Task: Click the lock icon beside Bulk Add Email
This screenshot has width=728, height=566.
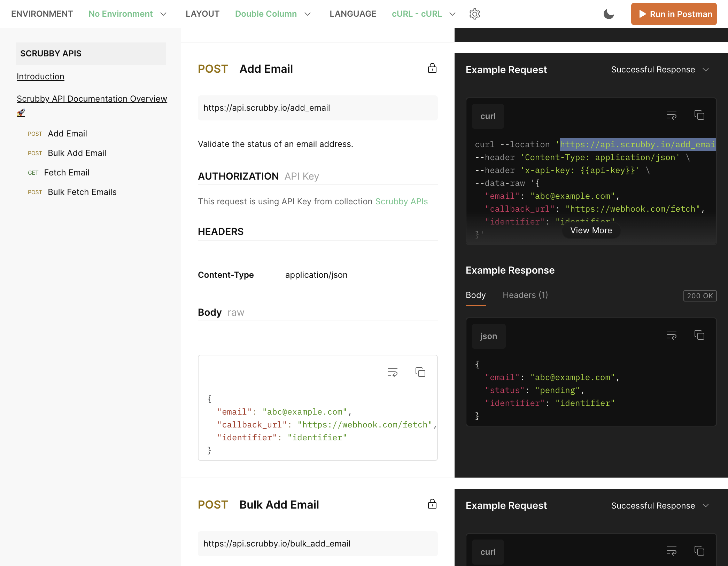Action: point(432,504)
